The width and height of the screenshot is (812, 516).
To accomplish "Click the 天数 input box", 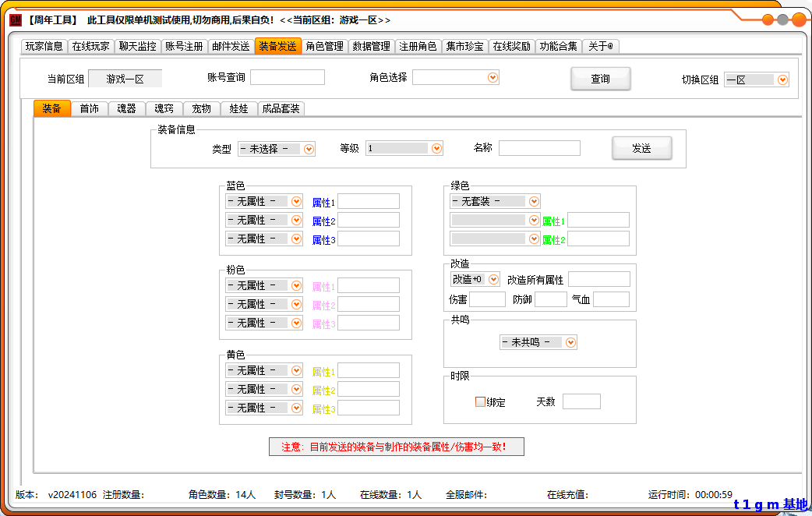I will (x=581, y=401).
